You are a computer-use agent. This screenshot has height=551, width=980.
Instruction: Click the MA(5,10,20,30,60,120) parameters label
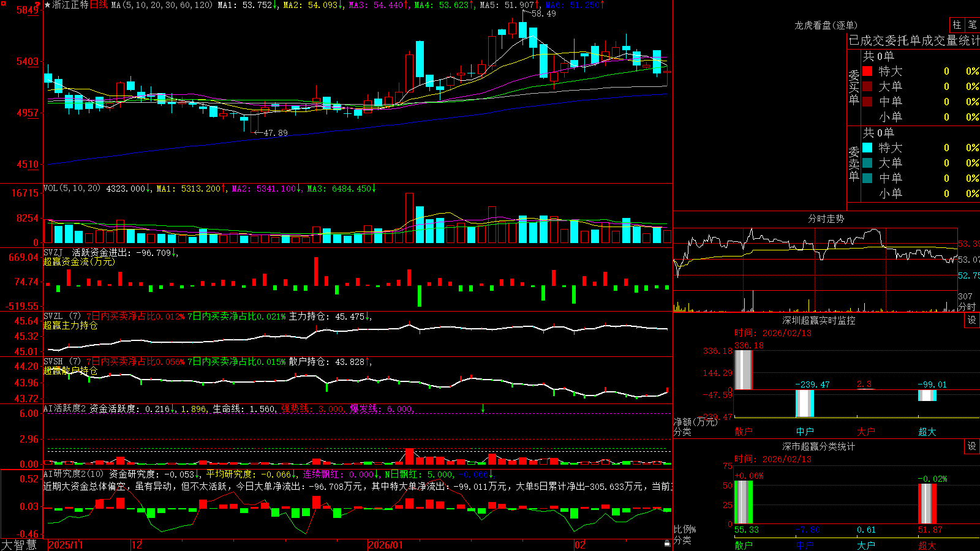(x=162, y=5)
